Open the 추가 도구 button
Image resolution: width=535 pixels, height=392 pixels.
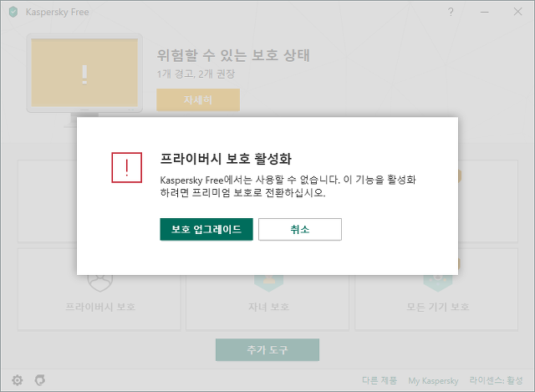pos(267,349)
